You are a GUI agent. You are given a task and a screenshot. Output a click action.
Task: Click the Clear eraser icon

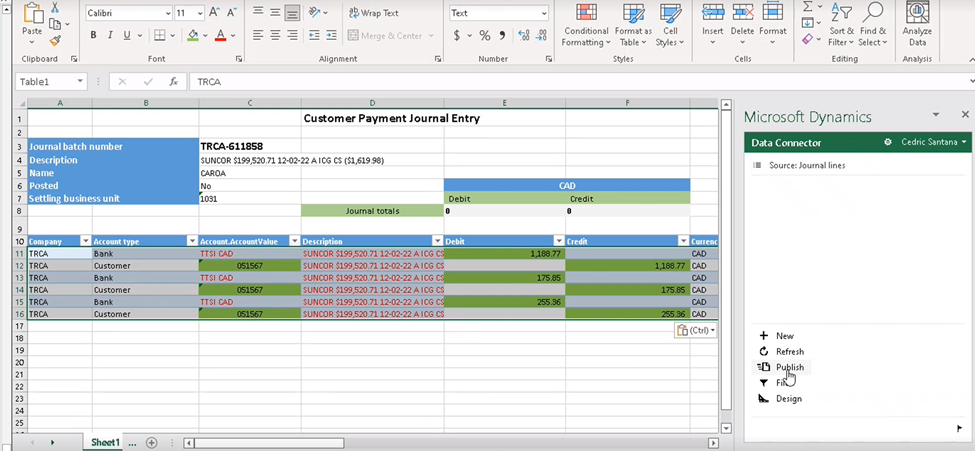[x=808, y=39]
